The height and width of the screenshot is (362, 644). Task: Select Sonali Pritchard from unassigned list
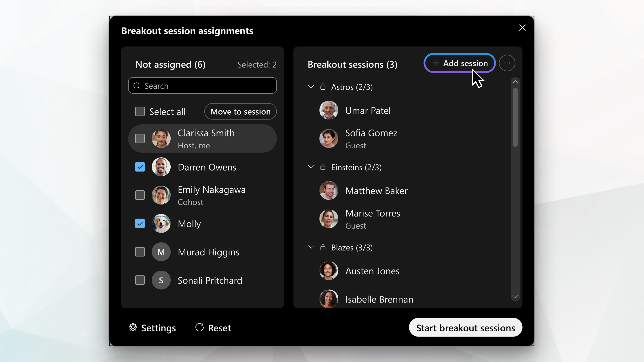click(140, 280)
